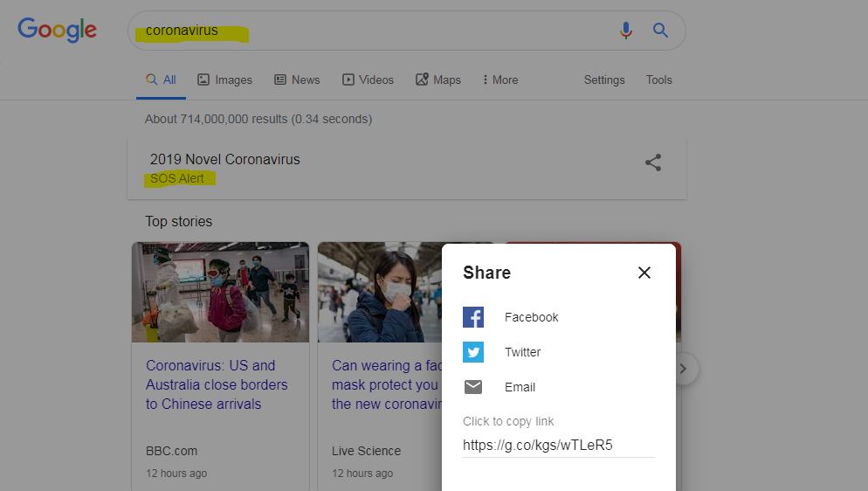Share via the Twitter bird icon
The height and width of the screenshot is (491, 868).
pos(473,352)
